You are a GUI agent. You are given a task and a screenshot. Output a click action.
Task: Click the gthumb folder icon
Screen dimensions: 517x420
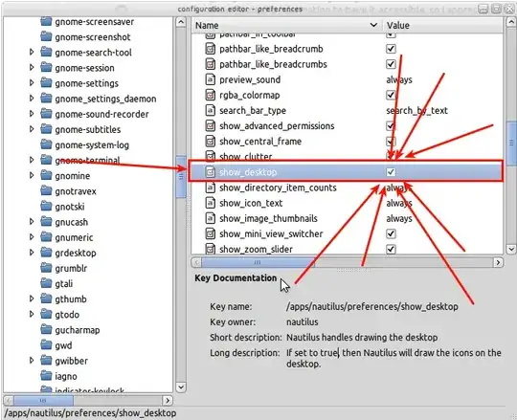[x=46, y=298]
